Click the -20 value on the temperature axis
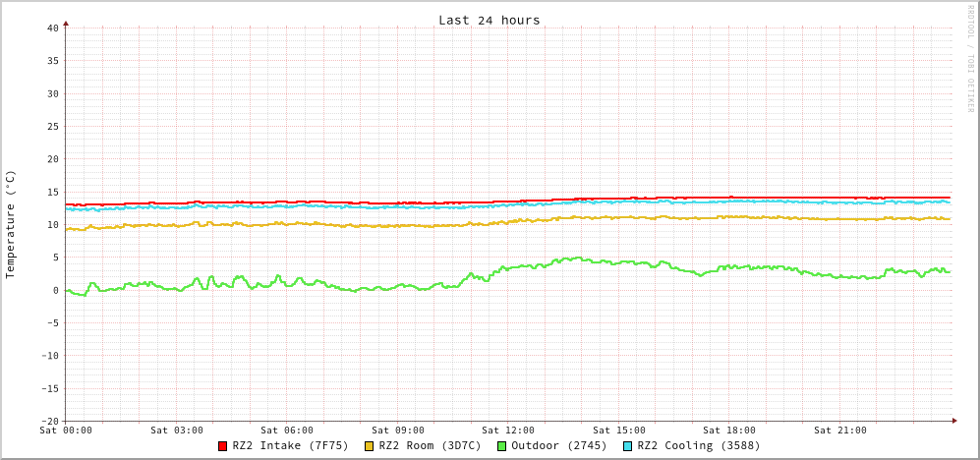Screen dimensions: 980x460 click(49, 421)
